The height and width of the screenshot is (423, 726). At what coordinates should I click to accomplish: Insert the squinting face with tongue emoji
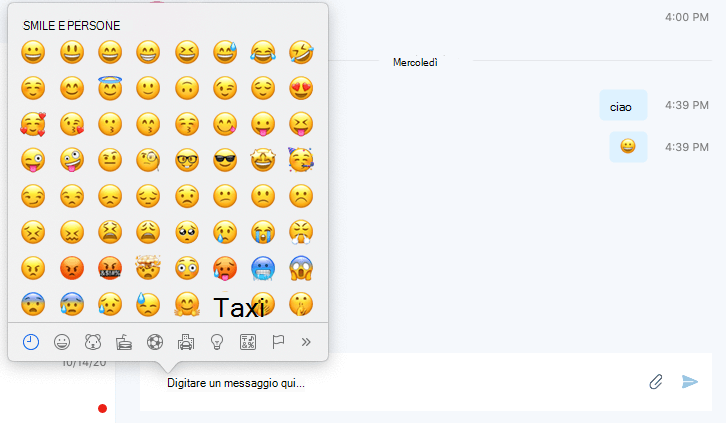point(301,124)
